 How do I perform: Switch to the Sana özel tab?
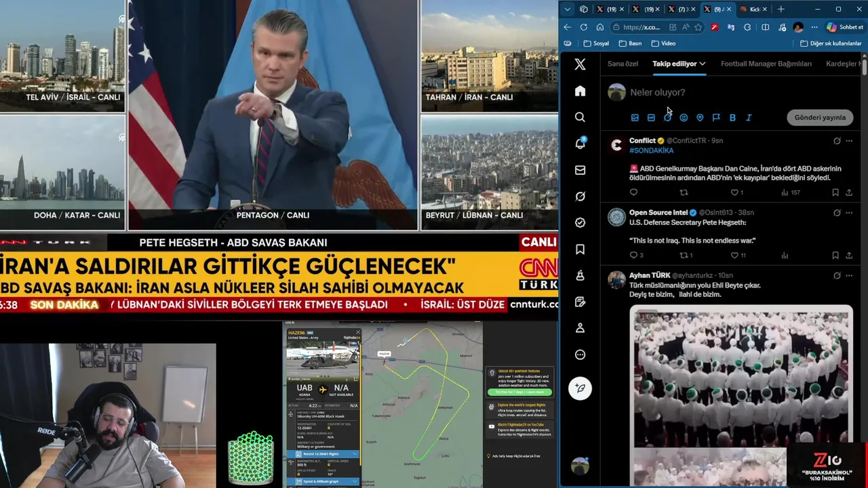tap(623, 64)
